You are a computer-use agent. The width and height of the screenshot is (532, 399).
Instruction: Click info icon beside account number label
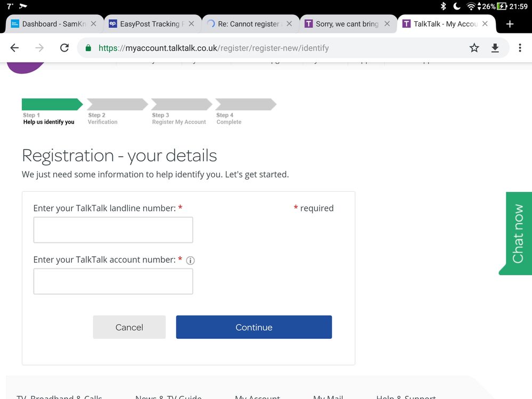click(x=190, y=260)
